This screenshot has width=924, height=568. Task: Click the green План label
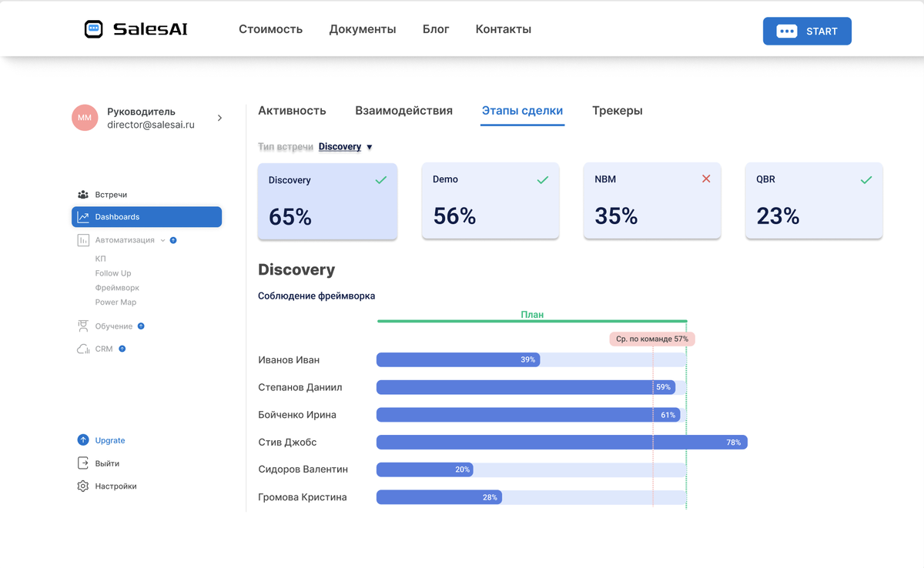[532, 315]
